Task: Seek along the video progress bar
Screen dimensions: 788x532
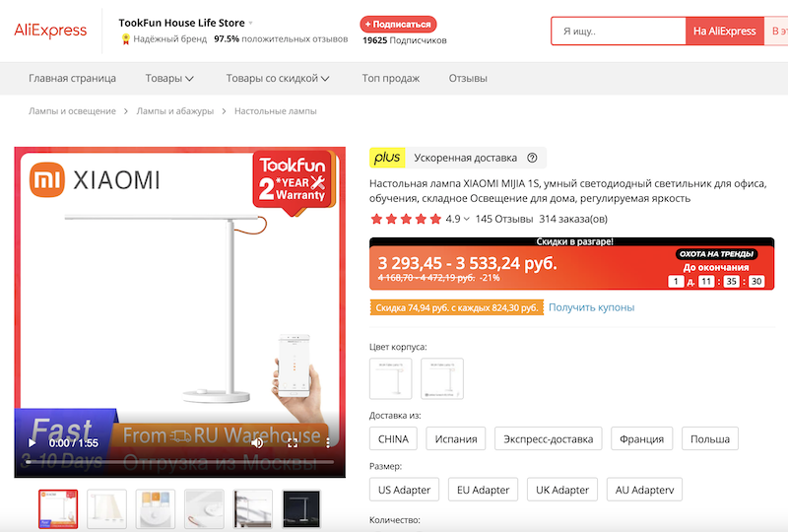Action: coord(179,462)
